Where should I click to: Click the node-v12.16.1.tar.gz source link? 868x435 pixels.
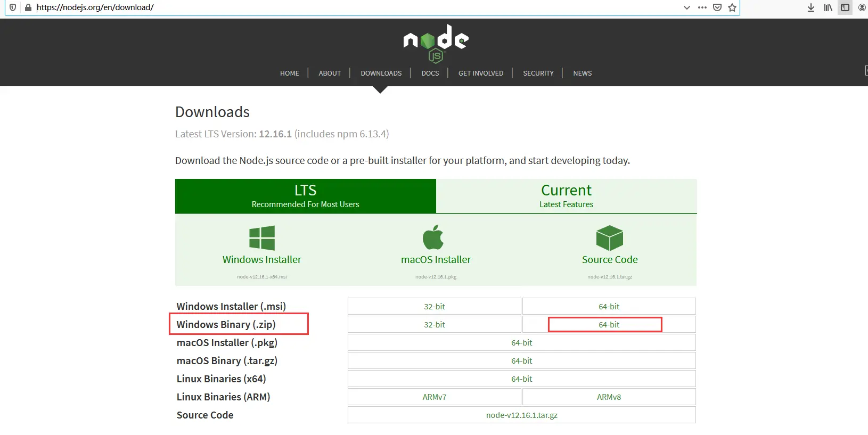pos(522,415)
